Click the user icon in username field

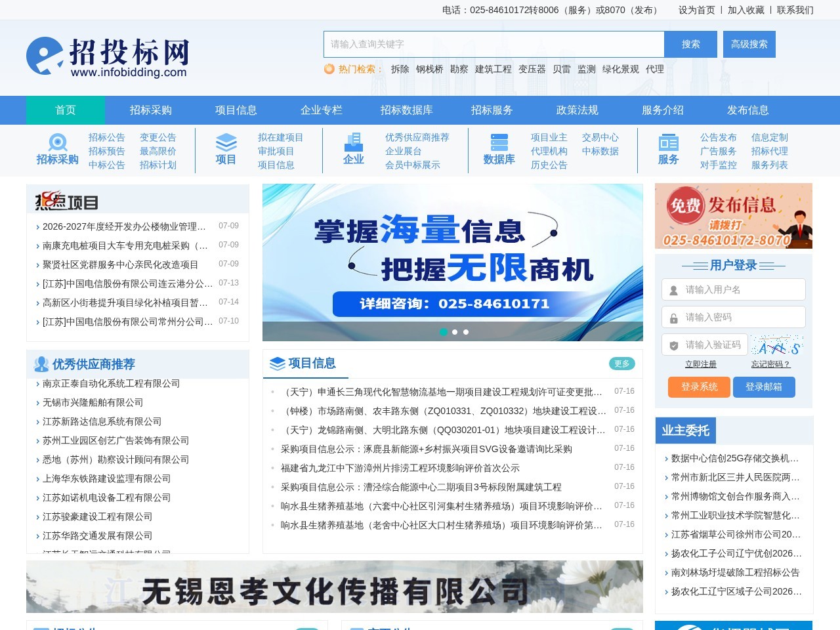click(673, 290)
